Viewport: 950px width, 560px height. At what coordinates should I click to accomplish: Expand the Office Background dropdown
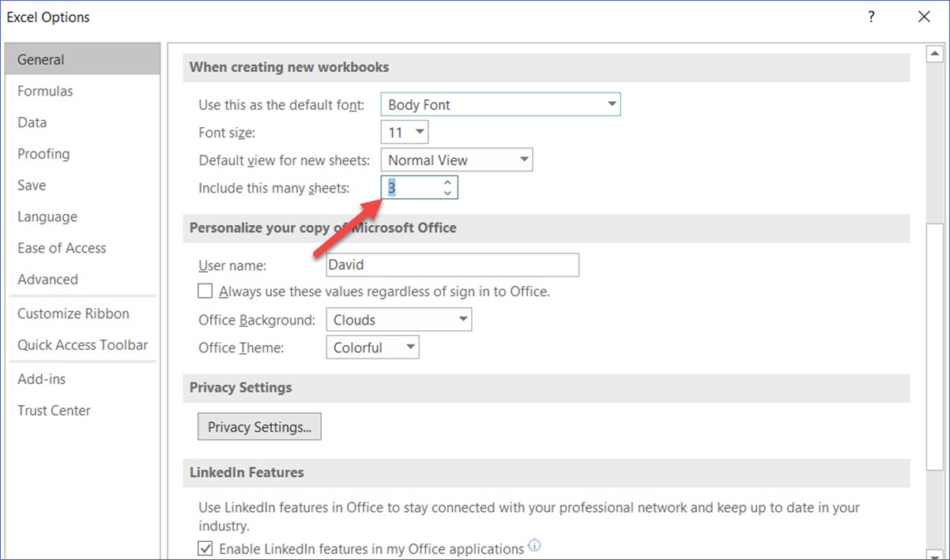point(462,320)
